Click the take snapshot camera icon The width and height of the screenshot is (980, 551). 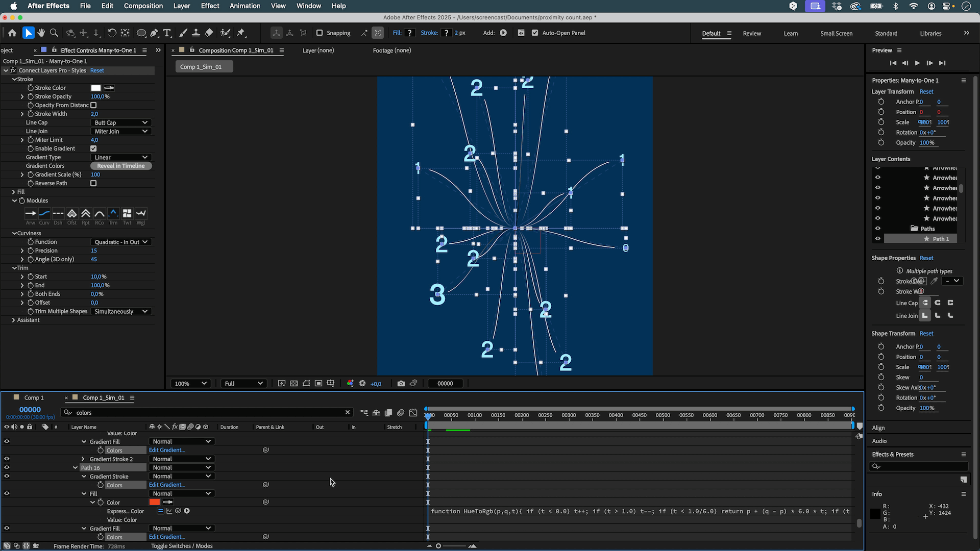(x=401, y=384)
